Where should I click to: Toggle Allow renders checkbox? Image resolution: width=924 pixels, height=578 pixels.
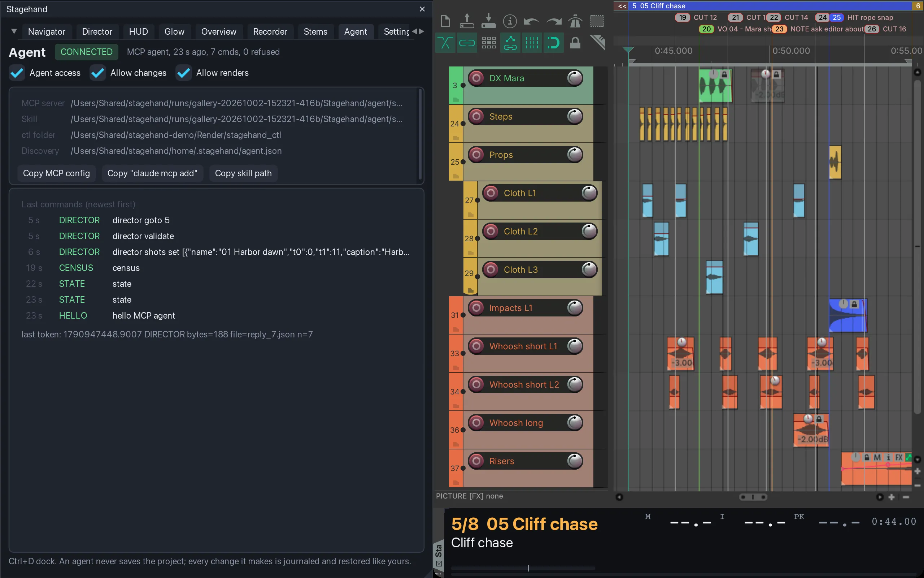[x=184, y=73]
